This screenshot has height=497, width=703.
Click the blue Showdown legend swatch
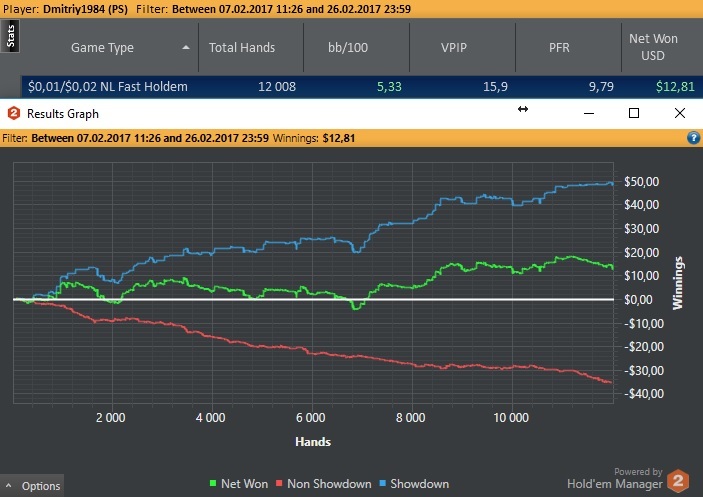point(382,483)
